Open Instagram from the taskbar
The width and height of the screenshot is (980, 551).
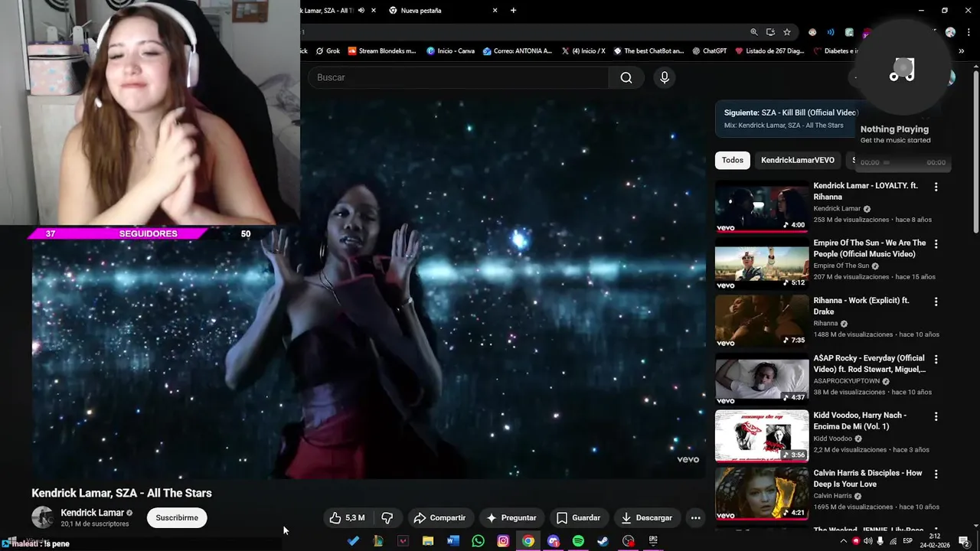coord(503,541)
